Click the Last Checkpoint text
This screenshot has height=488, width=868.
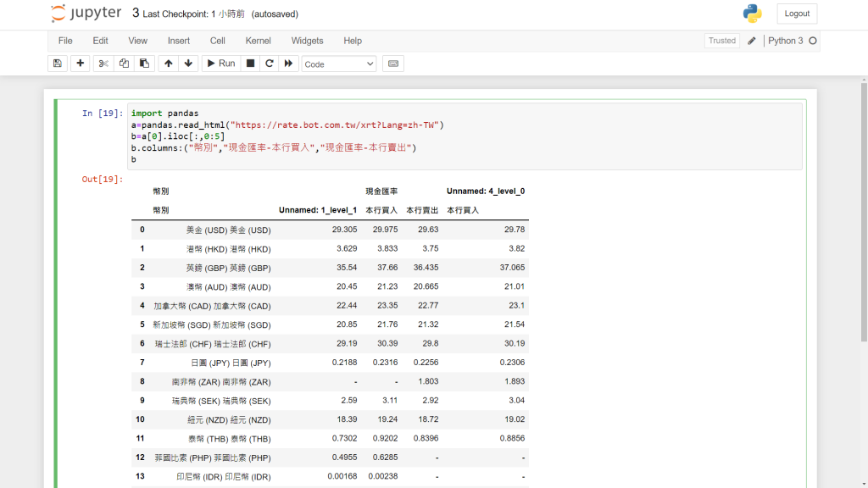[194, 14]
